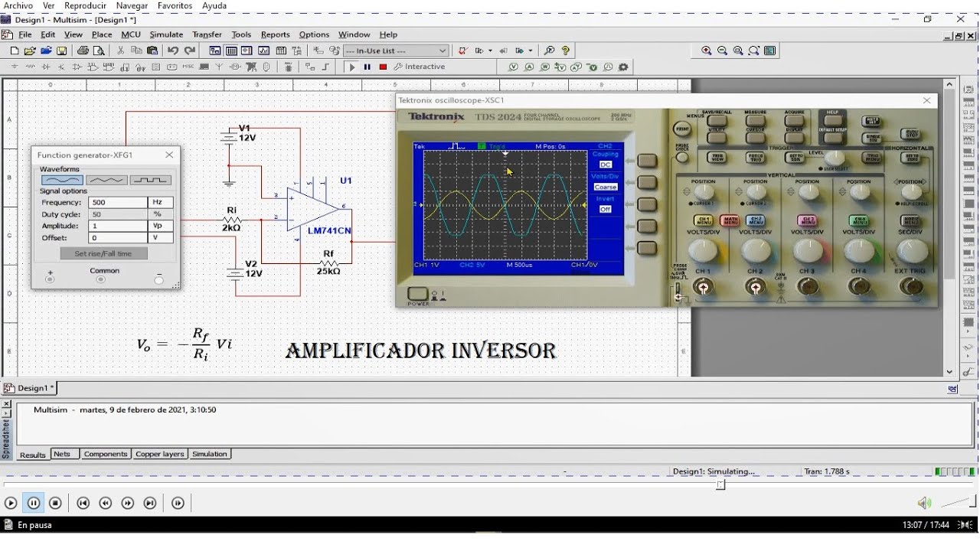Open the frequency Hz unit selector
This screenshot has width=980, height=551.
(x=161, y=203)
